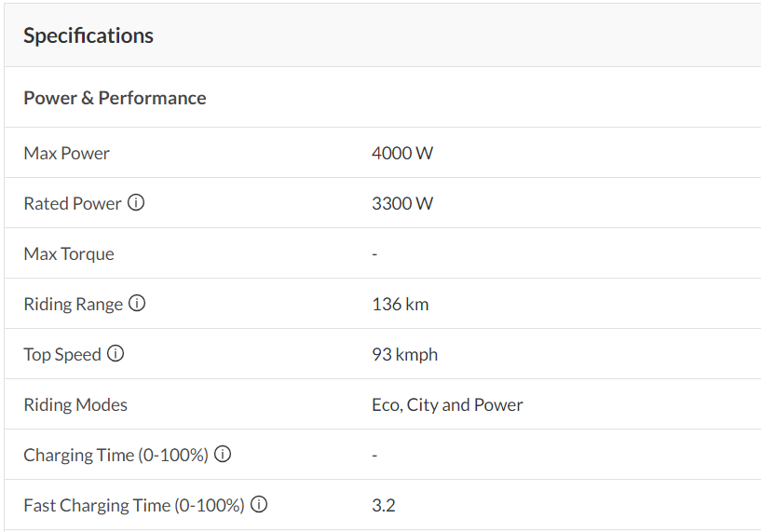Select the Riding Modes label
Image resolution: width=761 pixels, height=532 pixels.
[x=75, y=404]
